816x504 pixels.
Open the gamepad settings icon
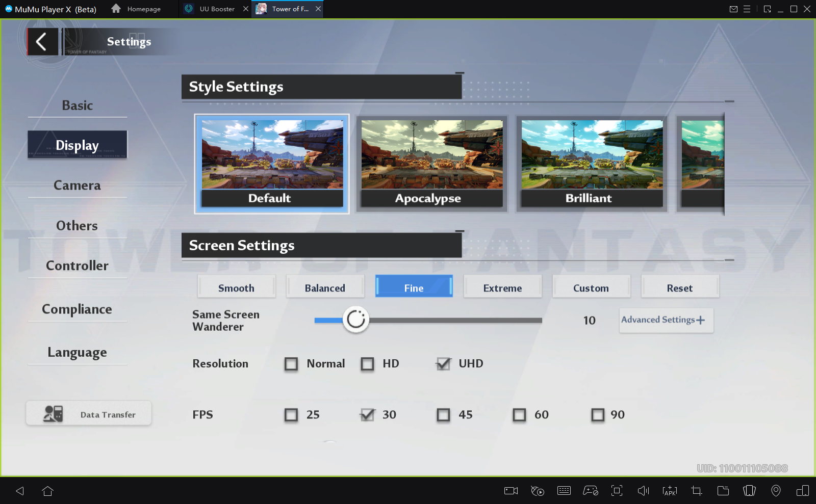click(x=591, y=491)
